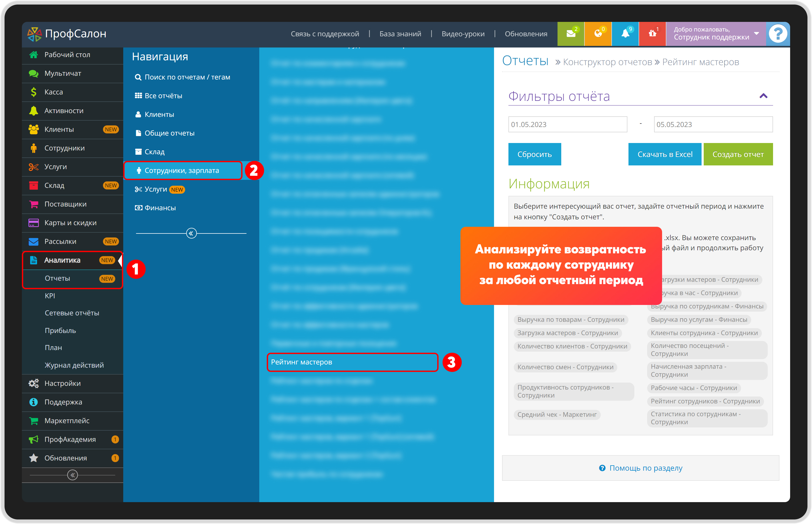812x524 pixels.
Task: Open Клиенты in the dark sidebar
Action: pos(73,130)
